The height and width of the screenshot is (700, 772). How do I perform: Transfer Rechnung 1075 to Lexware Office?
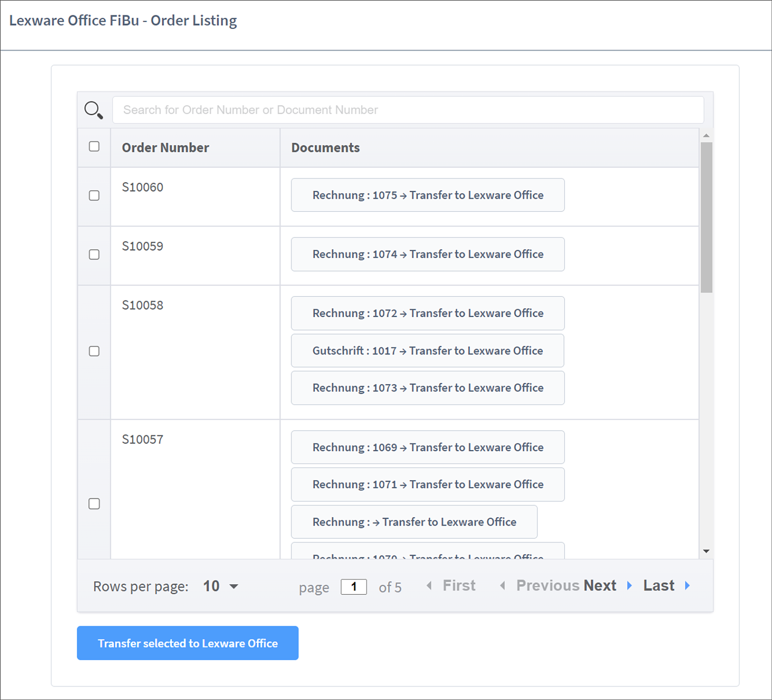point(428,195)
